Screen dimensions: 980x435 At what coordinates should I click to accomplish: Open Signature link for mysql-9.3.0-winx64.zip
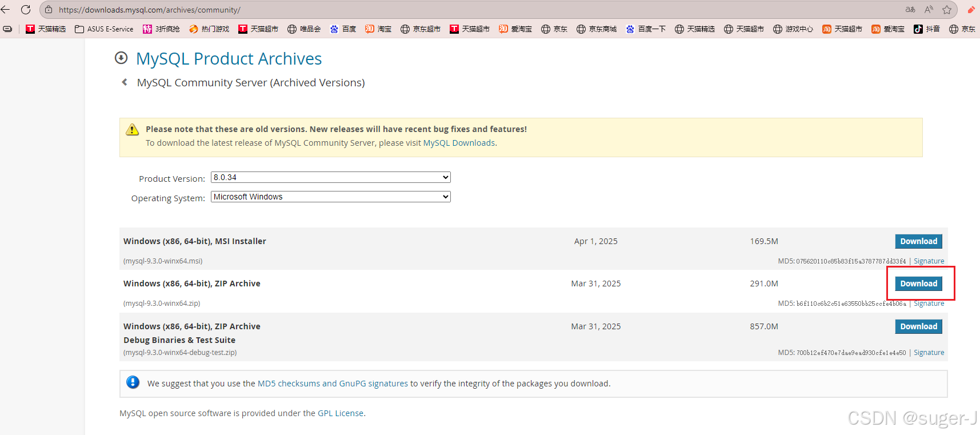coord(929,304)
